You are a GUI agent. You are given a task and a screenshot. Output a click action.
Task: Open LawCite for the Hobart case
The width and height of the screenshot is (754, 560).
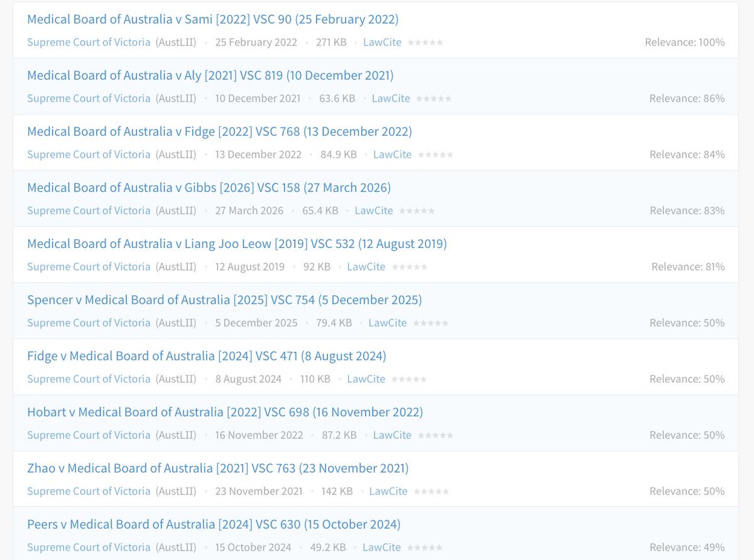[393, 434]
